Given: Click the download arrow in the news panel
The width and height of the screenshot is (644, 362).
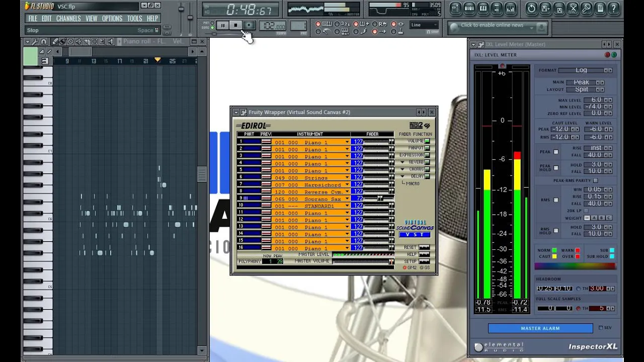Looking at the screenshot, I should click(x=541, y=28).
